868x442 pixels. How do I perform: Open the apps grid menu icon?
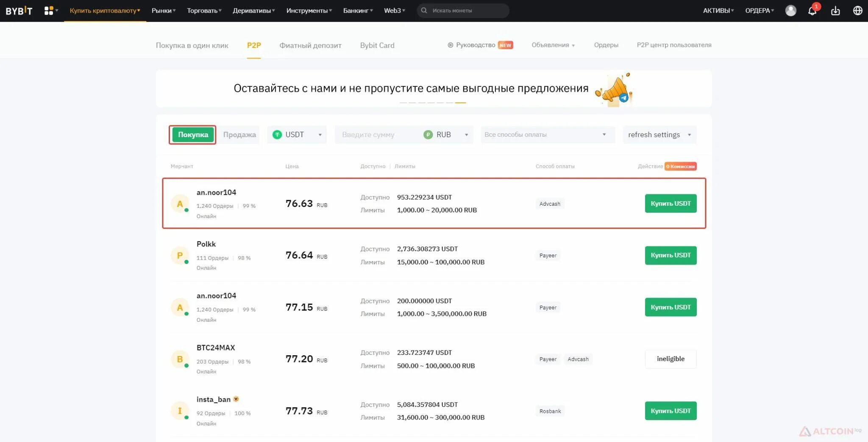point(49,11)
